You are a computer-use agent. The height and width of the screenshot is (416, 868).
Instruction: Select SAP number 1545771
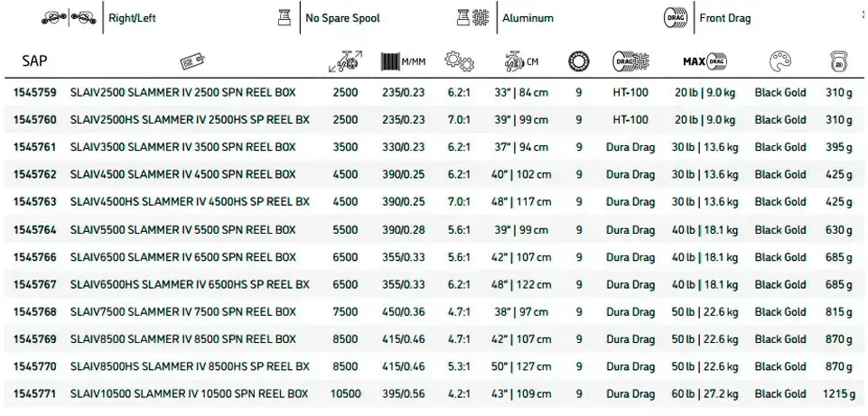tap(35, 393)
